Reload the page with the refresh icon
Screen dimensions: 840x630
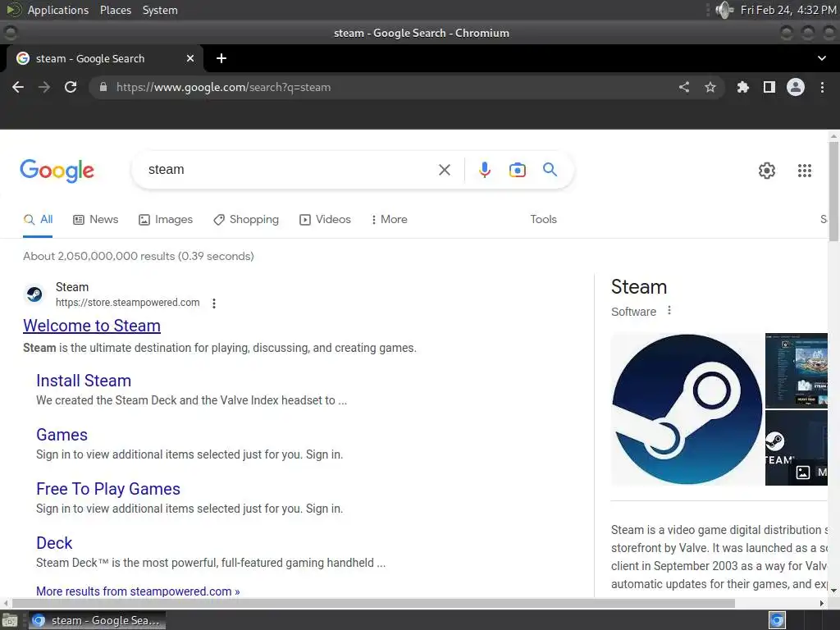[x=71, y=87]
